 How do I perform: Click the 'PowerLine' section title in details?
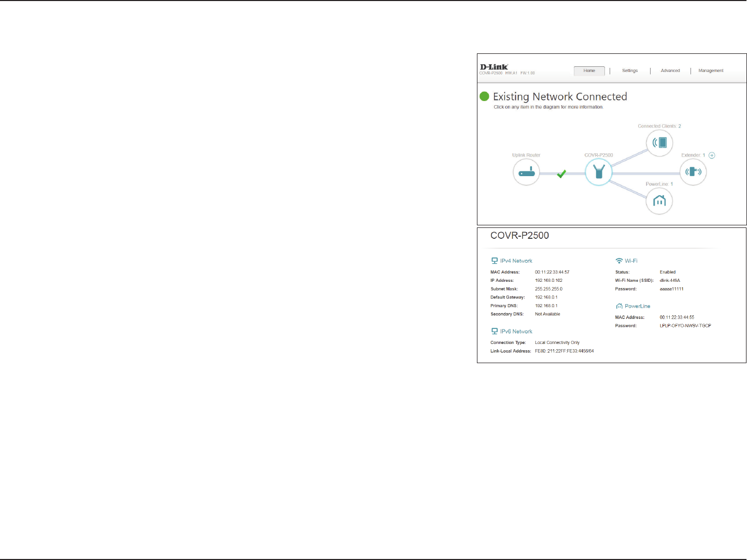pos(637,306)
